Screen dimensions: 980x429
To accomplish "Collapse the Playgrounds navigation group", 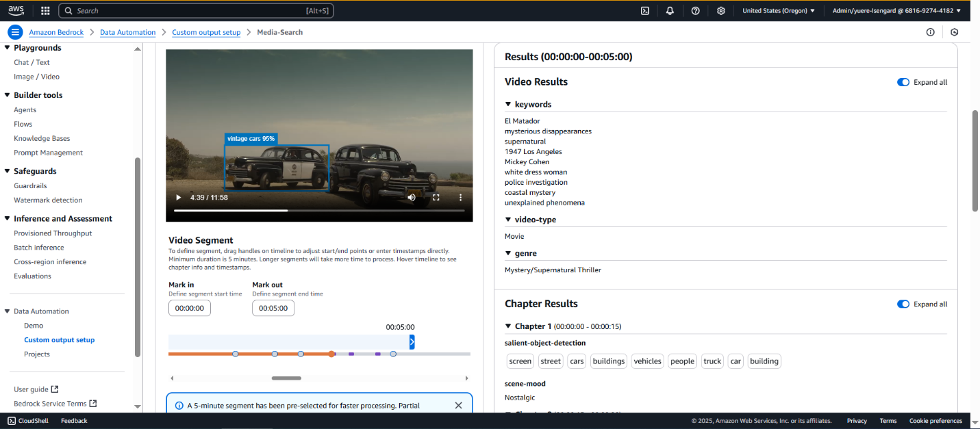I will [8, 48].
